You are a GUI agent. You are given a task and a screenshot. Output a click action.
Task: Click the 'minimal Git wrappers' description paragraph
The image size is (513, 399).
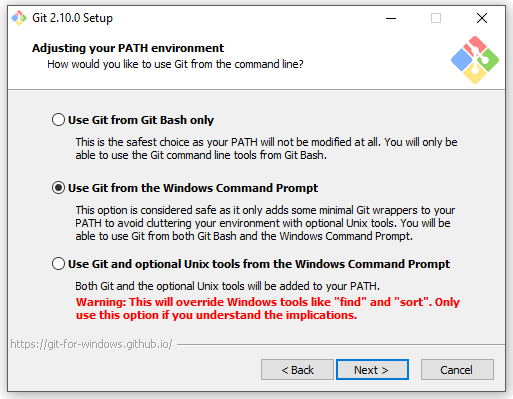pos(265,223)
